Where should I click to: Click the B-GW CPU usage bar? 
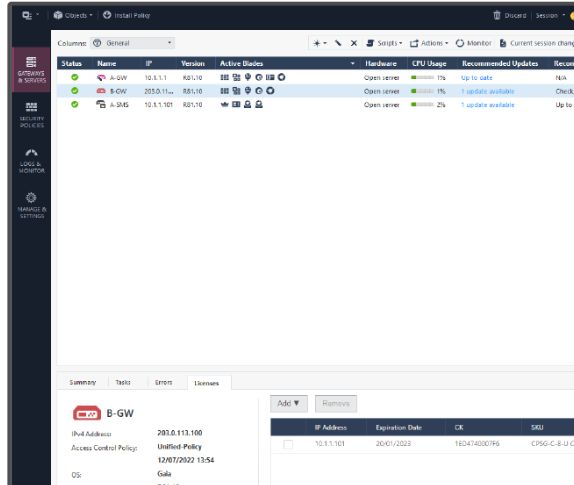[422, 91]
